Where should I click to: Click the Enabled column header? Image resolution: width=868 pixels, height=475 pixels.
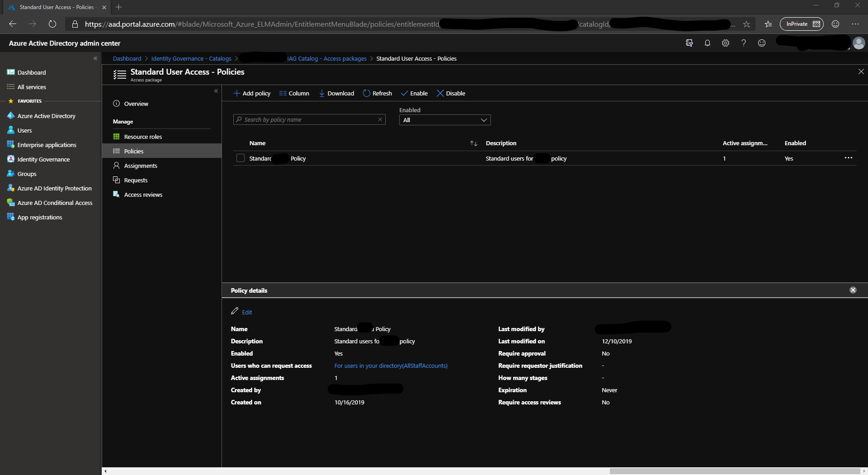pos(795,143)
